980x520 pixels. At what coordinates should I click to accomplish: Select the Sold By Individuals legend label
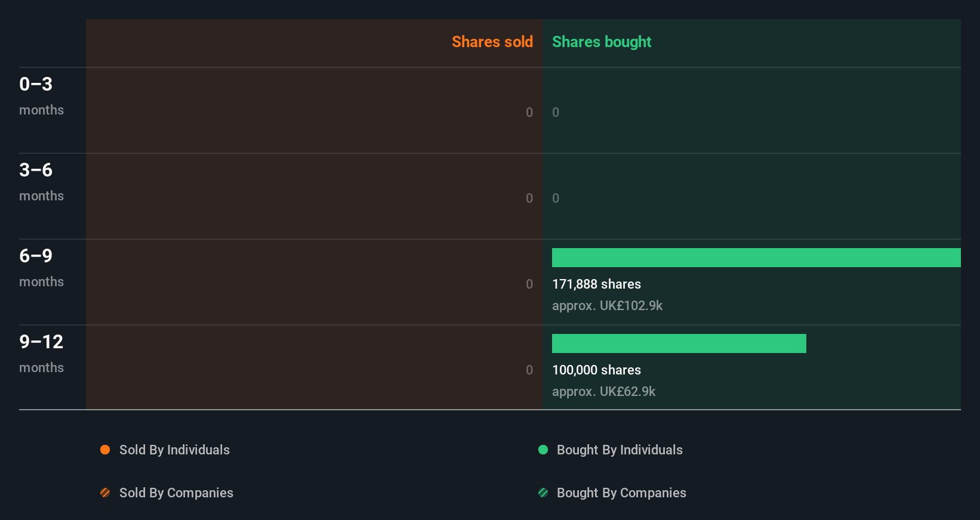pos(174,450)
